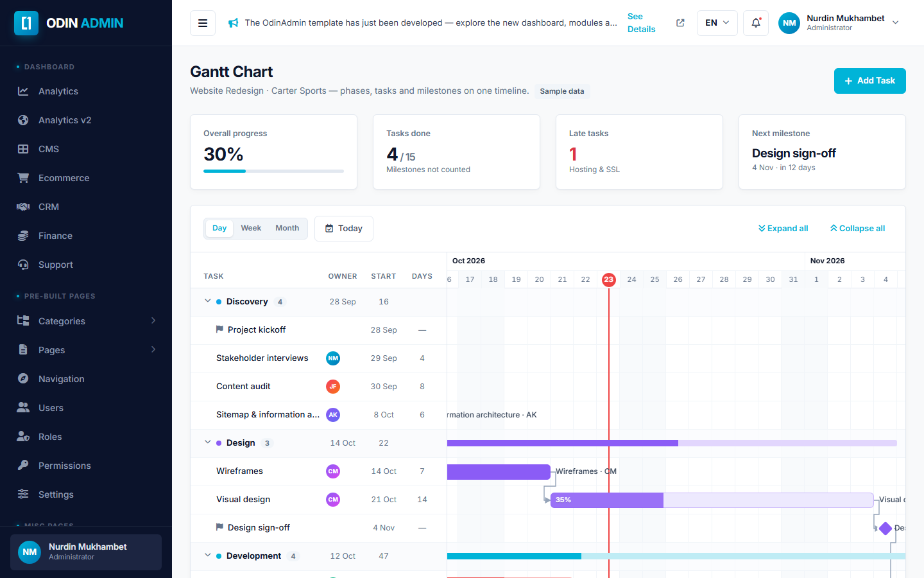This screenshot has width=924, height=578.
Task: Expand the Pages submenu
Action: click(86, 350)
